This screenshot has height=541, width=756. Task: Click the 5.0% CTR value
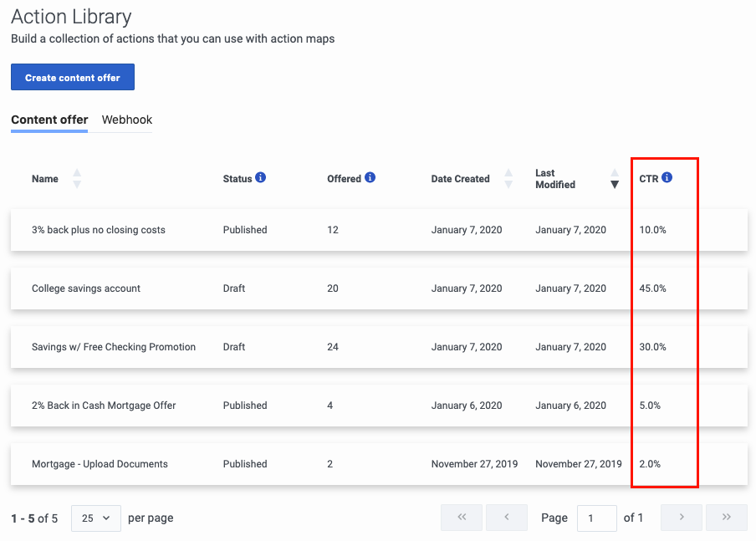[x=650, y=406]
